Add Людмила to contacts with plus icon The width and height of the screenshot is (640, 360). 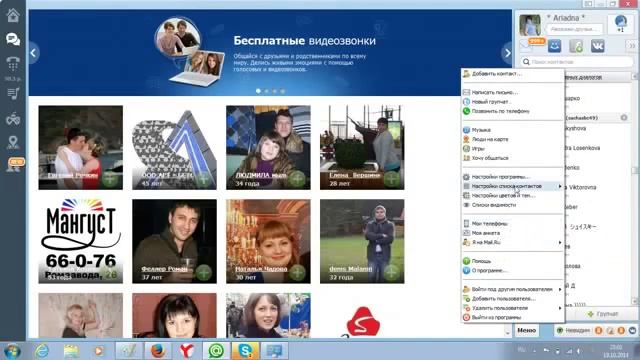click(297, 178)
